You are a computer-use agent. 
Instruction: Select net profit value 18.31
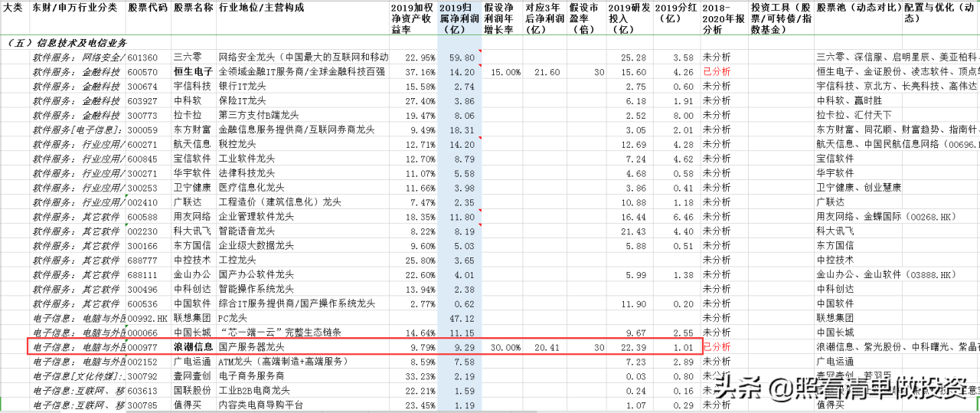pyautogui.click(x=462, y=129)
